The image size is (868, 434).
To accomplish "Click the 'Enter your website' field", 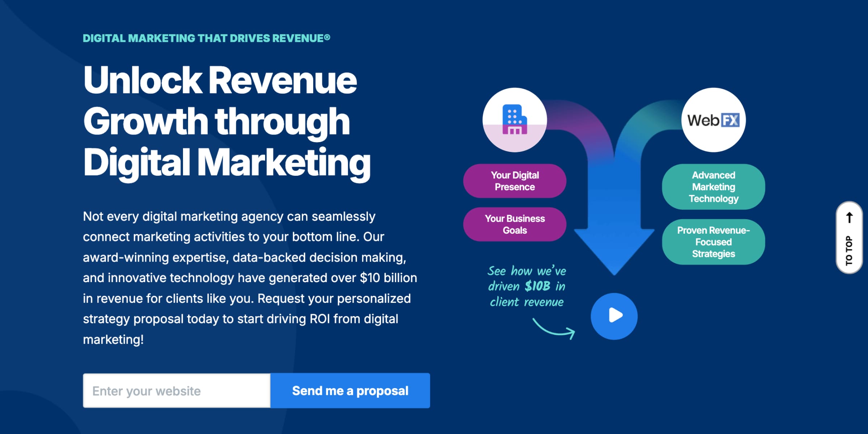I will (176, 391).
